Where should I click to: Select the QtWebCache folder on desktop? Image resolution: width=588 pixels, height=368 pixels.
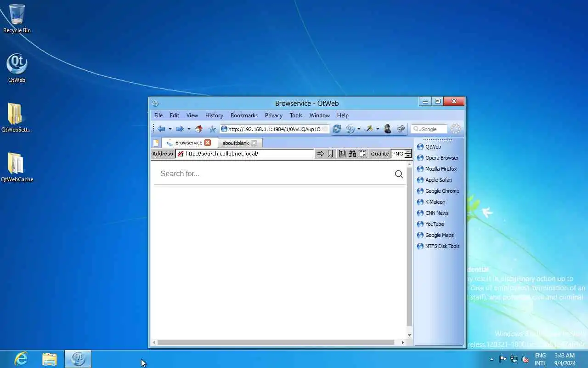coord(17,167)
